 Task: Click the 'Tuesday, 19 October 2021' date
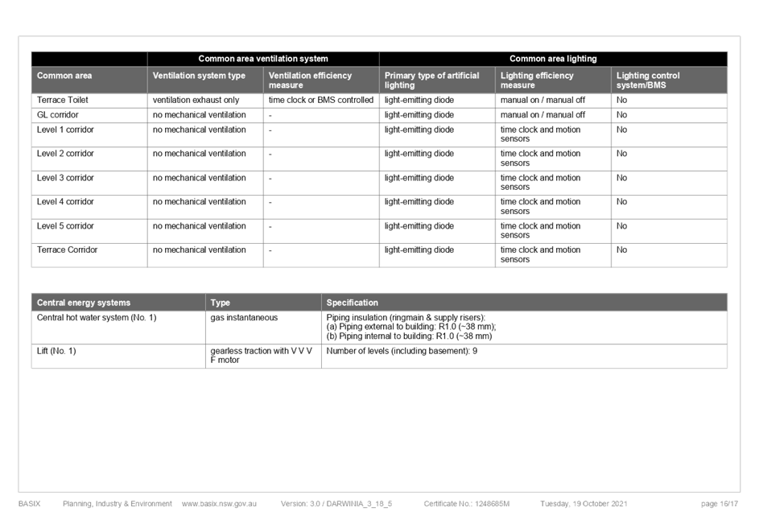(584, 504)
